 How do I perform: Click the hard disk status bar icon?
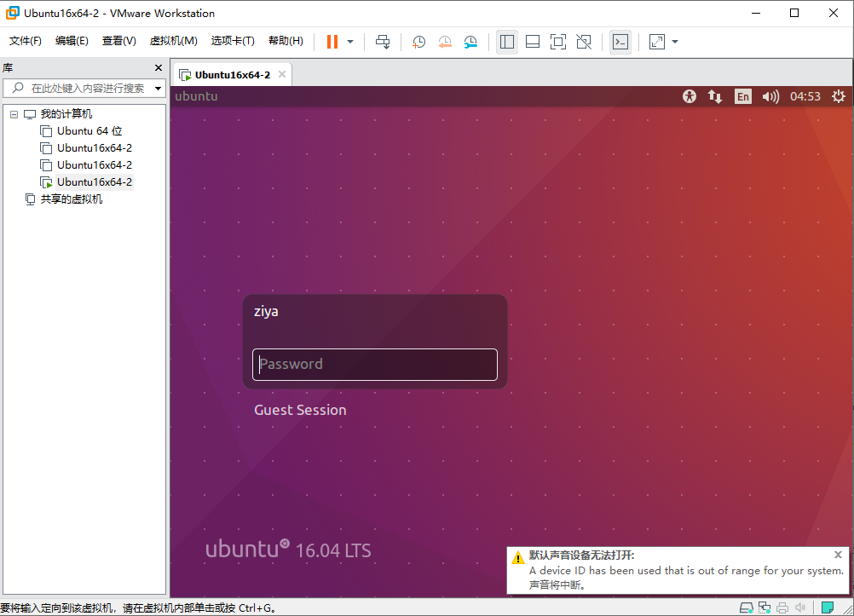[x=746, y=607]
